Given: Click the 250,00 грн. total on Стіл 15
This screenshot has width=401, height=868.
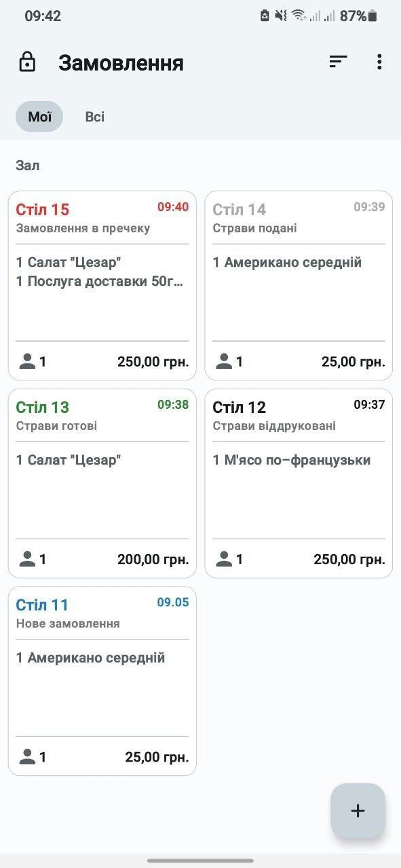Looking at the screenshot, I should 153,361.
